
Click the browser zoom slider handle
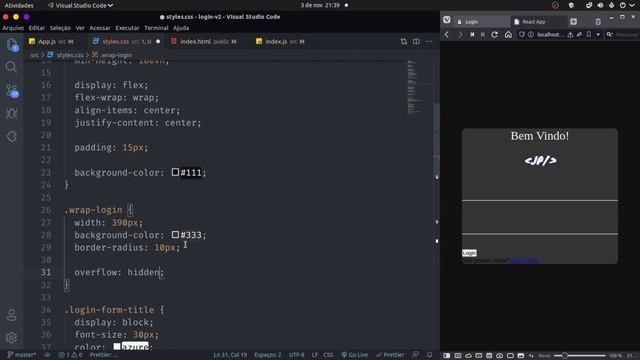[x=565, y=356]
